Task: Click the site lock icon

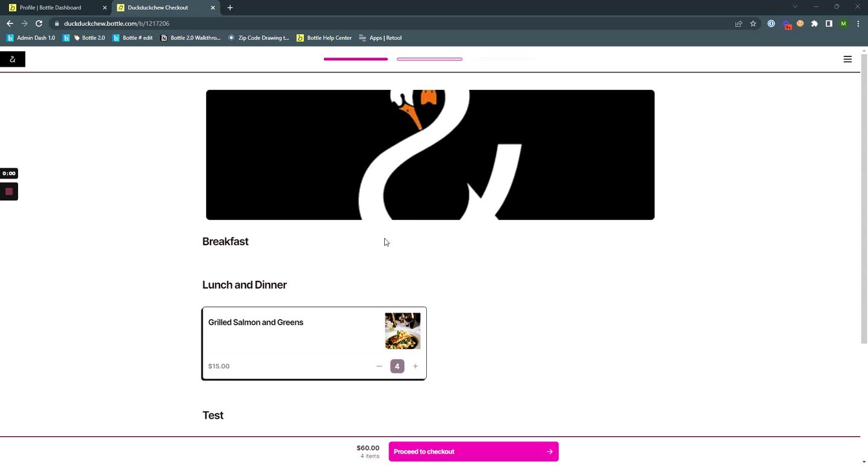Action: 56,23
